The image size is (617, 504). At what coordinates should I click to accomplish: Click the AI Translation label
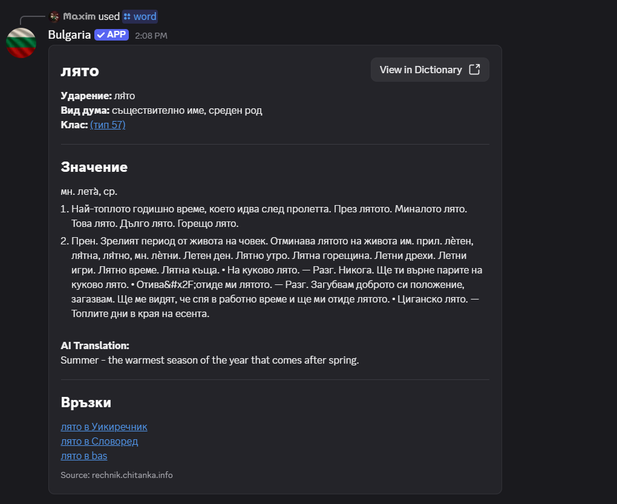pos(95,345)
